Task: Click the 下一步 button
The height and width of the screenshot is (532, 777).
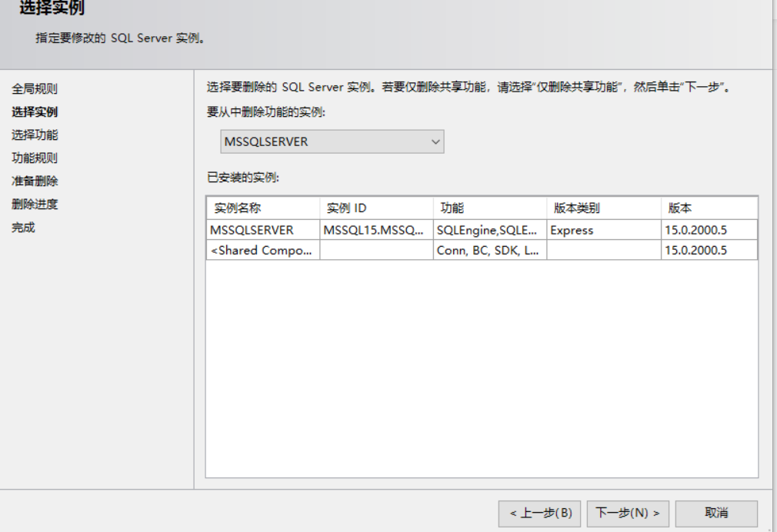Action: 628,514
